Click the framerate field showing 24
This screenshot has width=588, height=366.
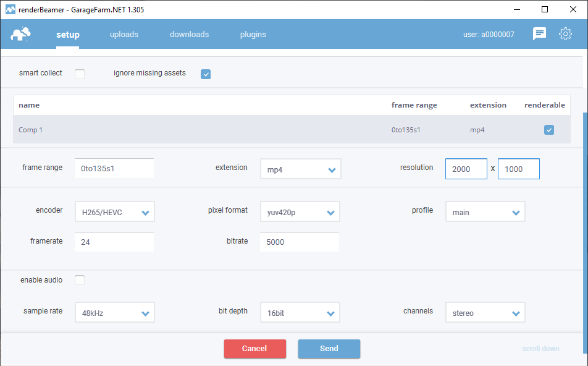tap(114, 242)
